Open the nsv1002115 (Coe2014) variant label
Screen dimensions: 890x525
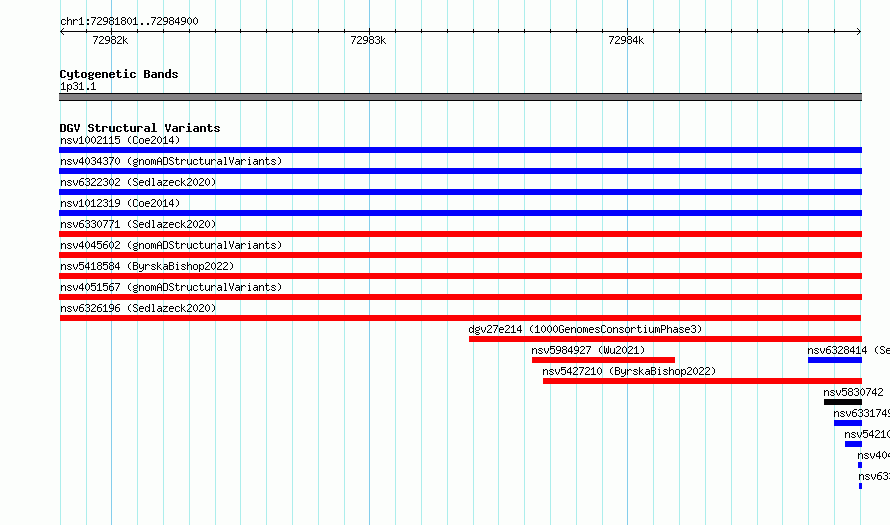pyautogui.click(x=120, y=140)
